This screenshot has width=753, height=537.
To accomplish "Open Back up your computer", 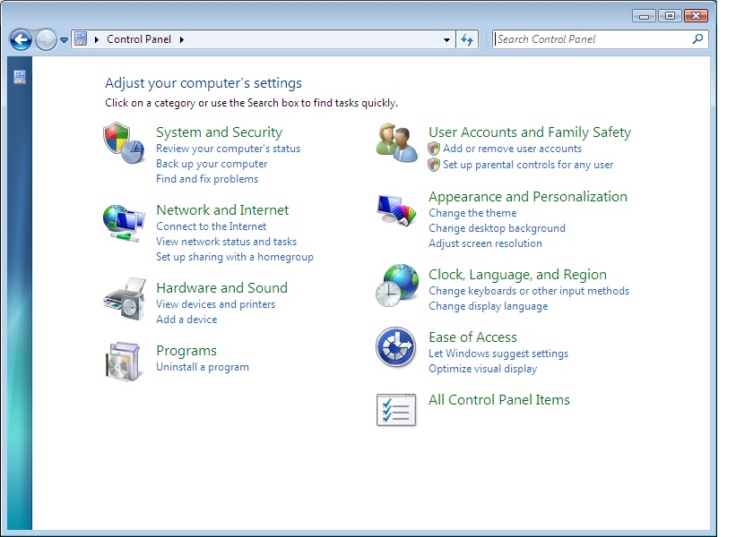I will click(211, 164).
